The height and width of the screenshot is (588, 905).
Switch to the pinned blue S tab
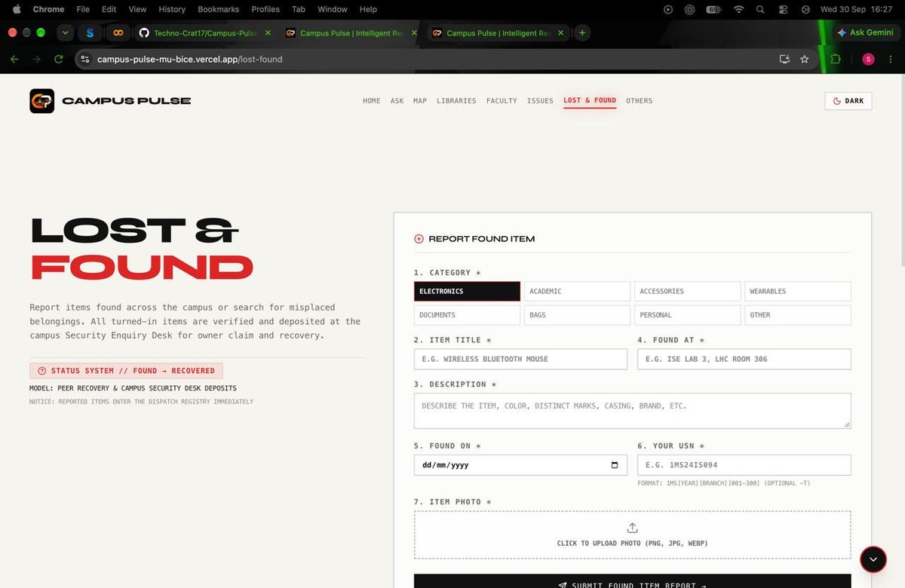(90, 33)
